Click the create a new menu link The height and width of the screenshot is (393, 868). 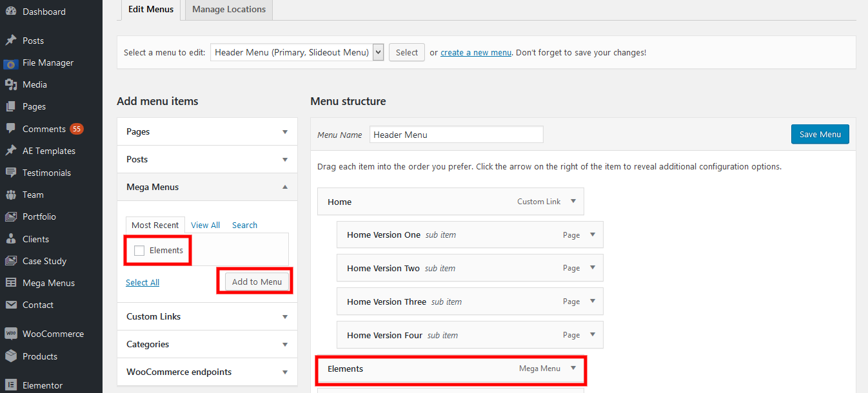(x=476, y=53)
